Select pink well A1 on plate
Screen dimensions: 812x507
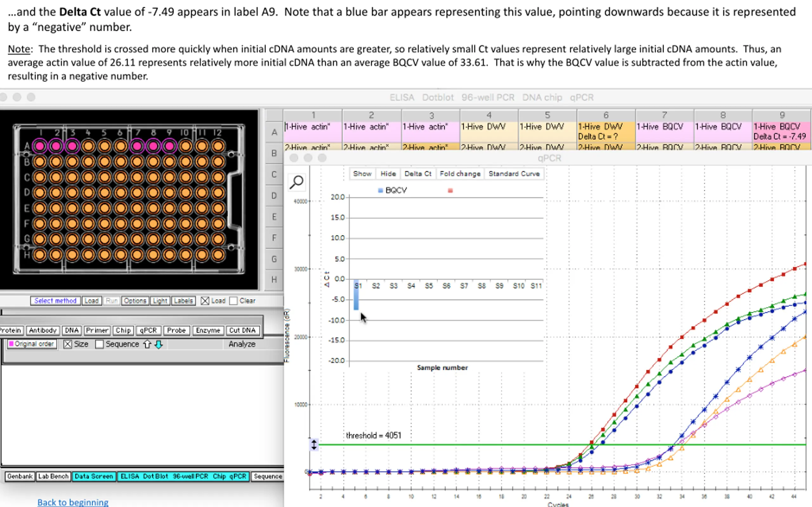pyautogui.click(x=40, y=146)
